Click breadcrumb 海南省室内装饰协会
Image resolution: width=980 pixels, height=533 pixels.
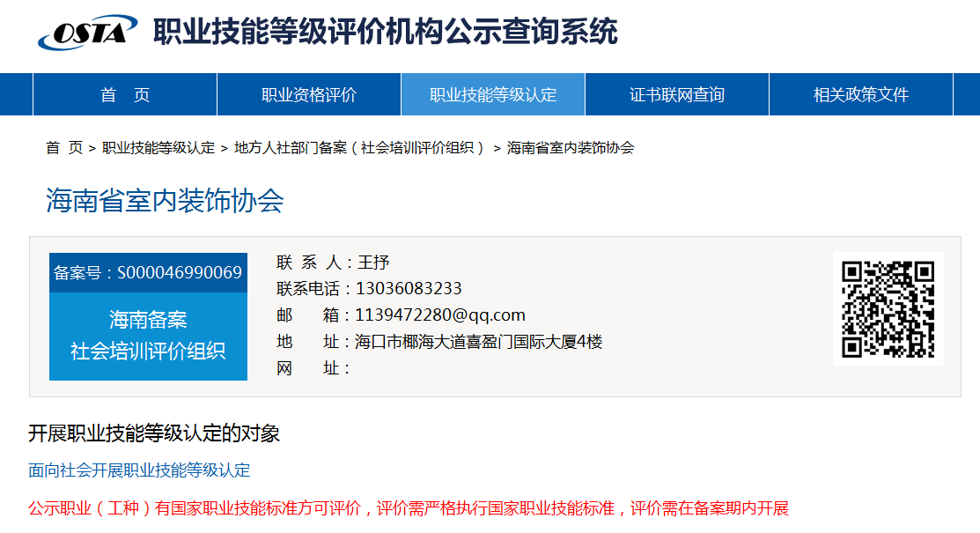(570, 148)
